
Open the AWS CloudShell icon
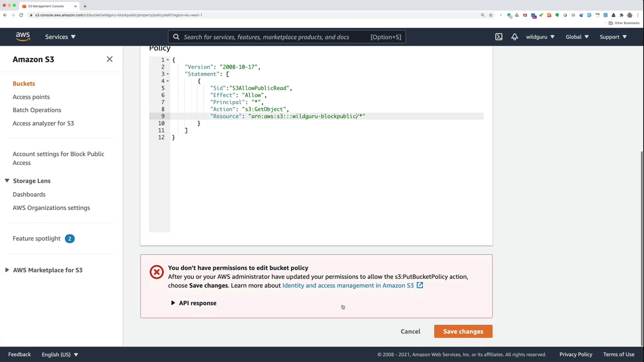[x=499, y=37]
